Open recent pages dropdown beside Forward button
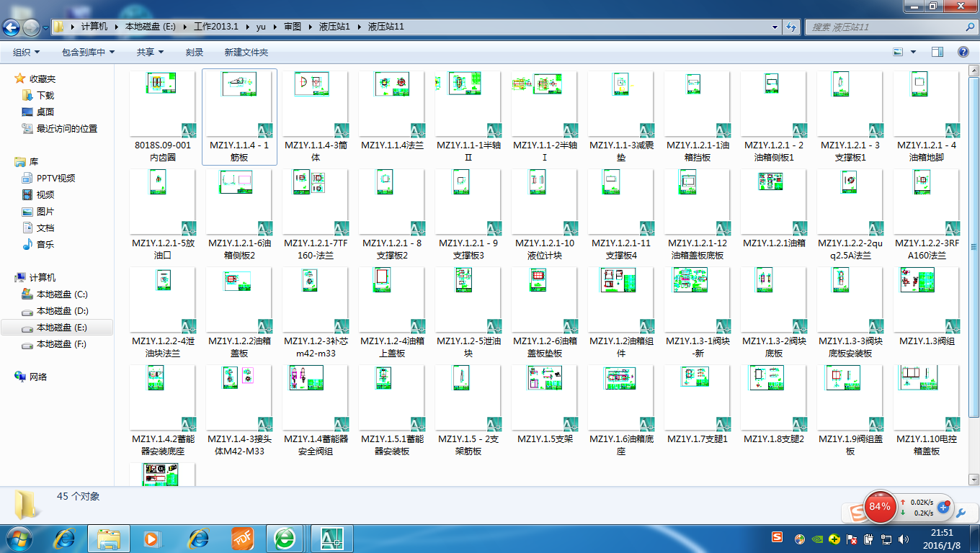The width and height of the screenshot is (980, 553). point(45,27)
